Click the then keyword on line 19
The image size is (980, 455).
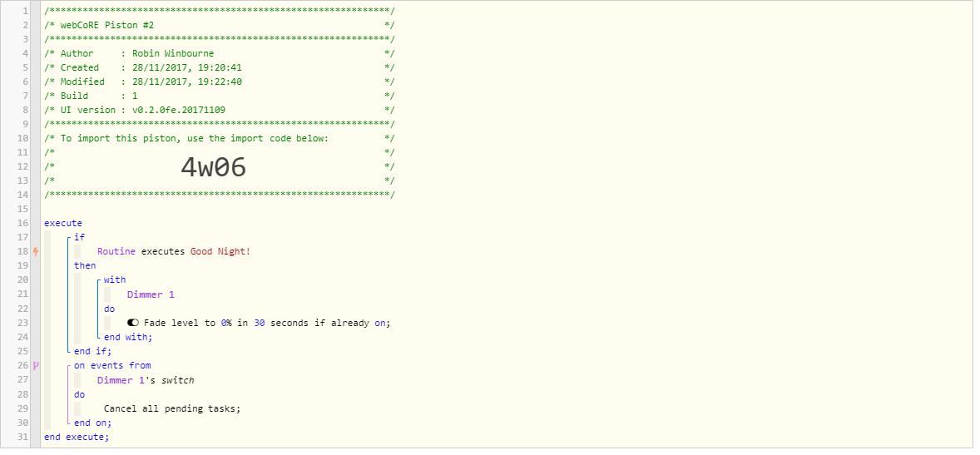(85, 265)
